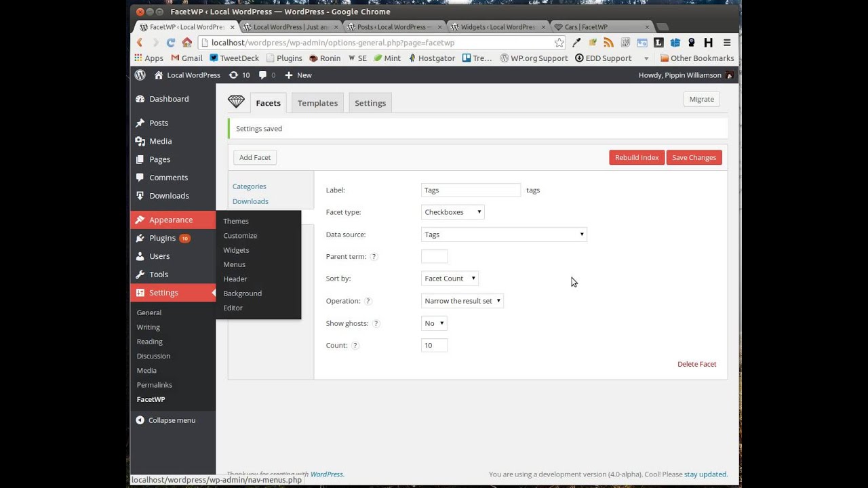
Task: Open the Show ghosts dropdown
Action: pyautogui.click(x=434, y=323)
